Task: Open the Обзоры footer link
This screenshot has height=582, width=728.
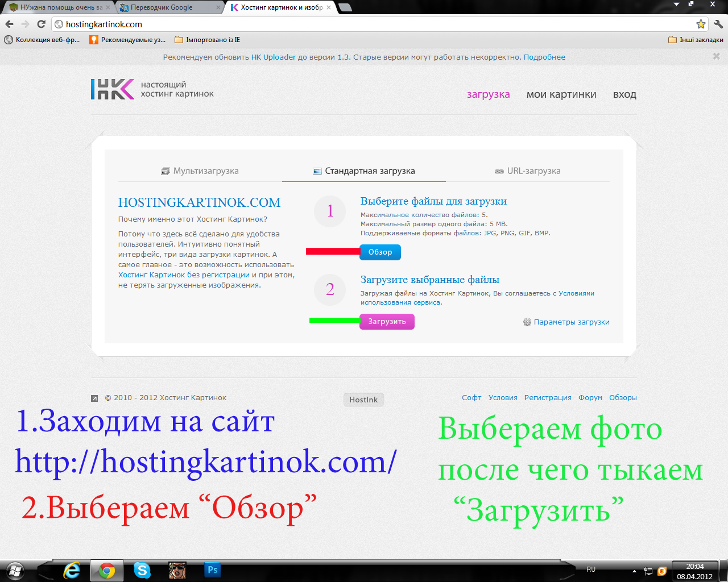Action: coord(623,398)
